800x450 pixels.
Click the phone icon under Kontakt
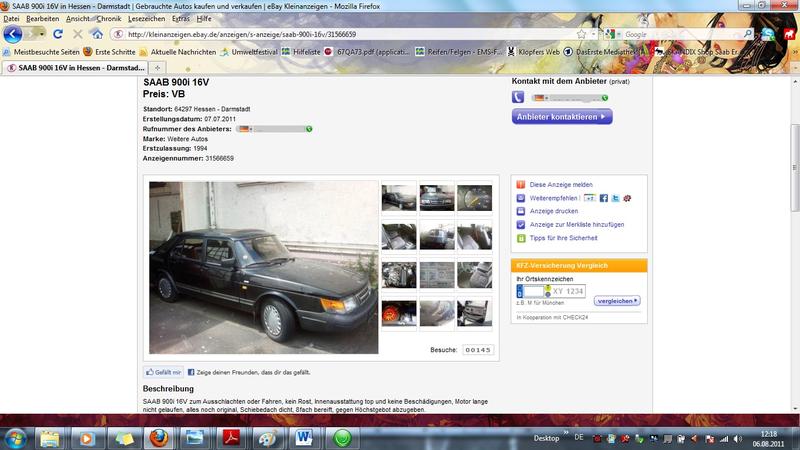pos(518,97)
